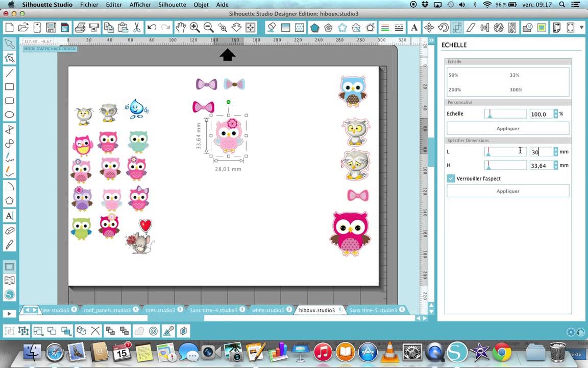This screenshot has width=588, height=368.
Task: Open VLC from the dock
Action: click(x=390, y=352)
